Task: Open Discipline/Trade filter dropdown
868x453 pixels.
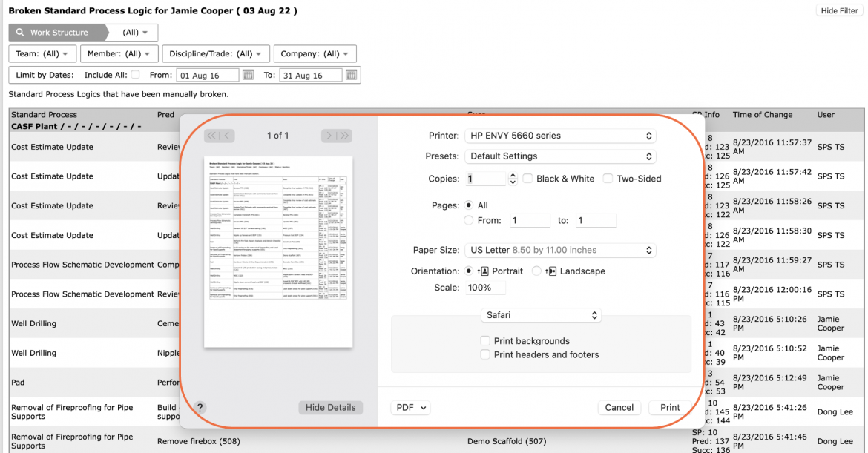Action: click(216, 53)
